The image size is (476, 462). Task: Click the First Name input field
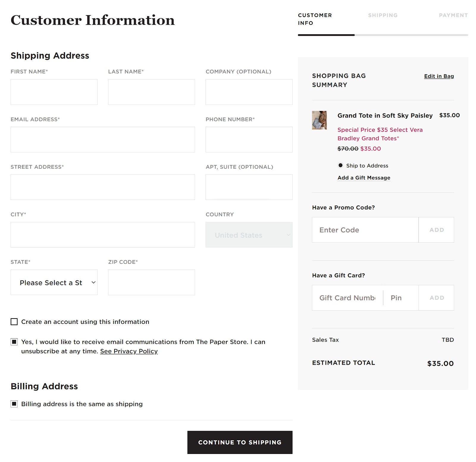[54, 92]
